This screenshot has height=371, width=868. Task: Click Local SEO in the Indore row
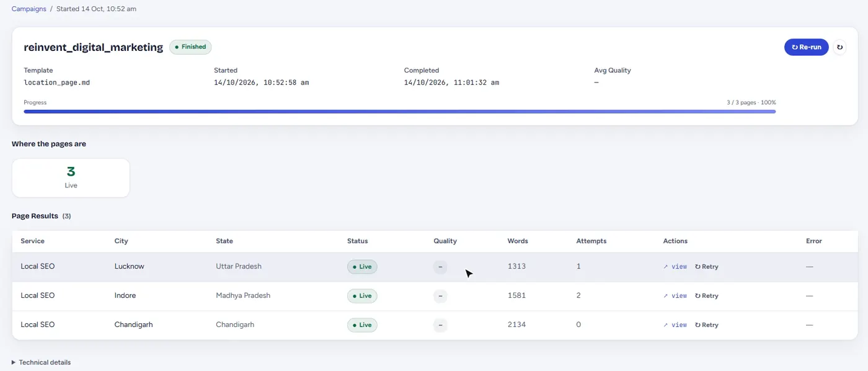click(38, 295)
